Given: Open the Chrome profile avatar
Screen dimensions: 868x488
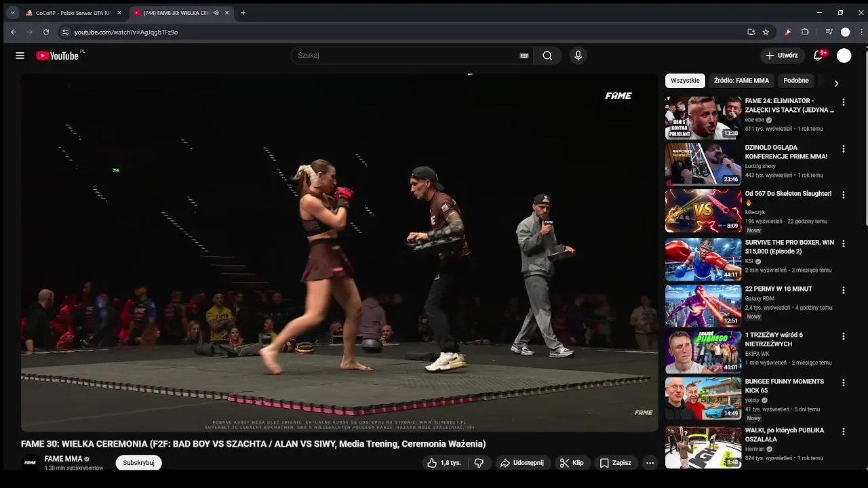Looking at the screenshot, I should pos(845,32).
